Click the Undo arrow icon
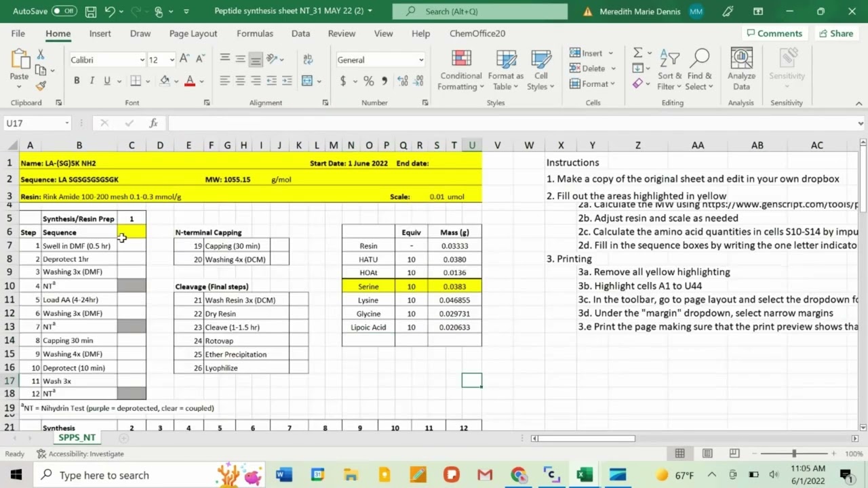Viewport: 868px width, 488px height. pos(111,12)
